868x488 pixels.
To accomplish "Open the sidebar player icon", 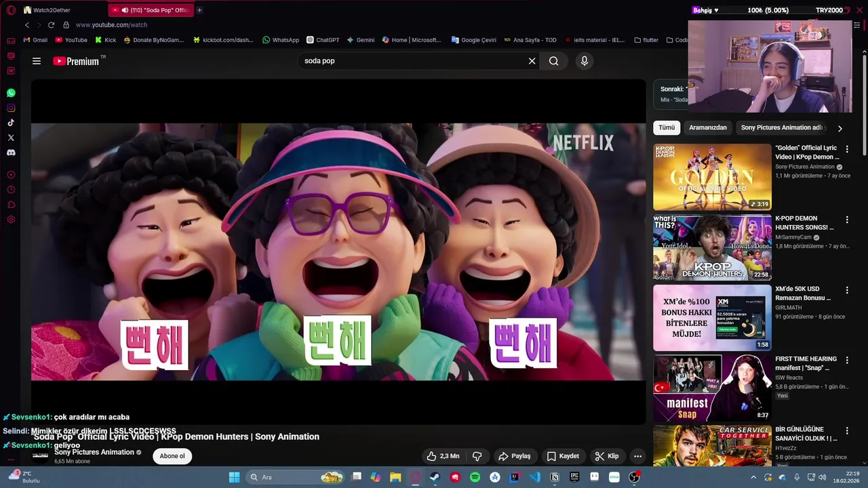I will click(11, 175).
